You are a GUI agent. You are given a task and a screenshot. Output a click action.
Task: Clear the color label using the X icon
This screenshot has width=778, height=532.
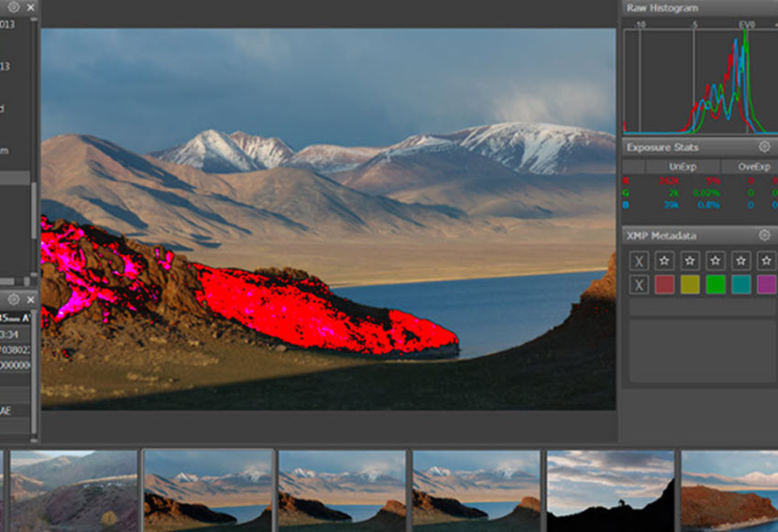tap(639, 284)
